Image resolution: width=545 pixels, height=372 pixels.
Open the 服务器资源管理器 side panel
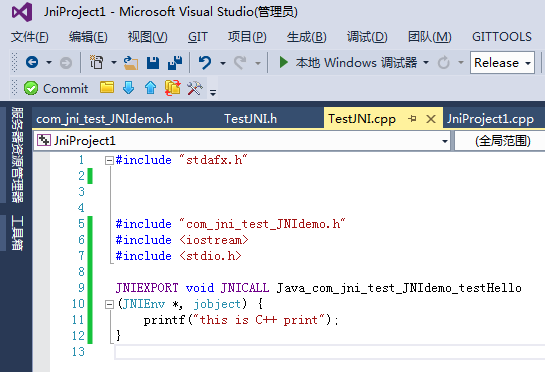tap(17, 155)
